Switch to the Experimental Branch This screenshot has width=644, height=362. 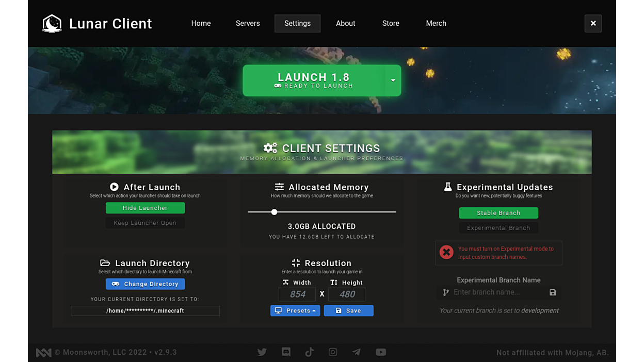(498, 227)
